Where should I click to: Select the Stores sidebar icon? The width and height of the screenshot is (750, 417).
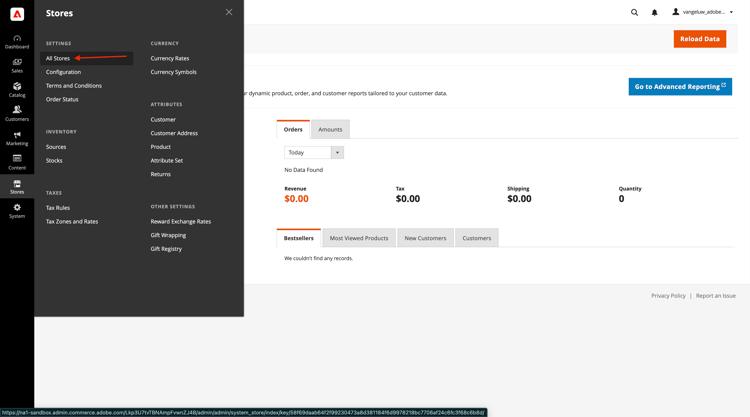pyautogui.click(x=17, y=187)
